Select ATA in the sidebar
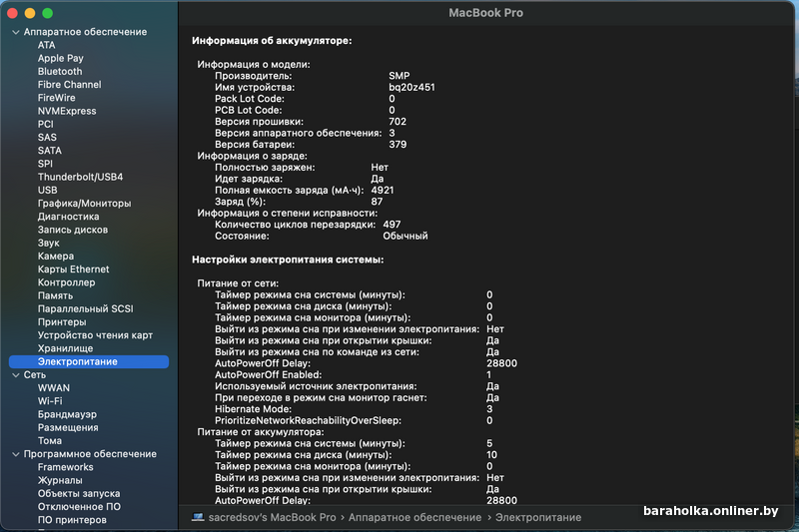Image resolution: width=799 pixels, height=532 pixels. click(46, 45)
